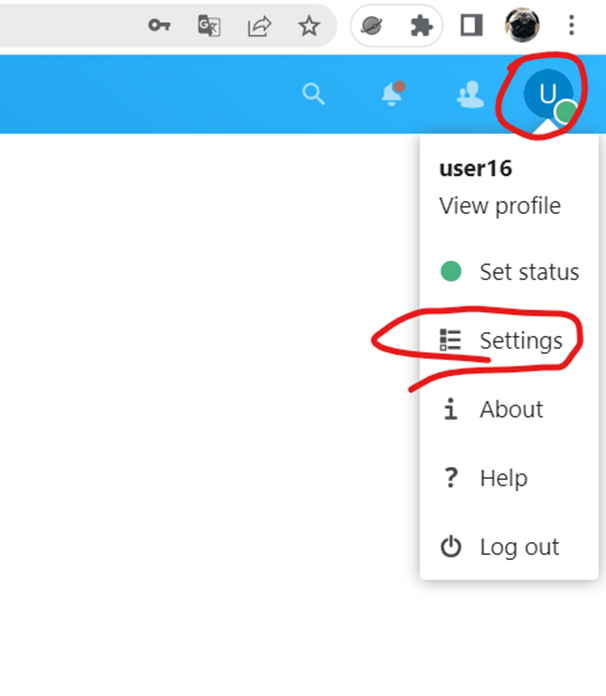Open Chrome's three-dot menu

pos(571,26)
